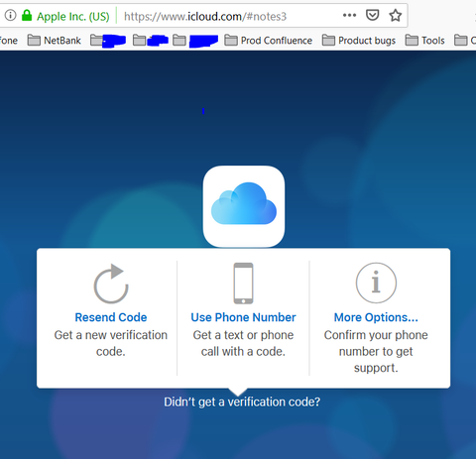Screen dimensions: 476x459
Task: Click 'Get a new verification code.' text
Action: [111, 343]
